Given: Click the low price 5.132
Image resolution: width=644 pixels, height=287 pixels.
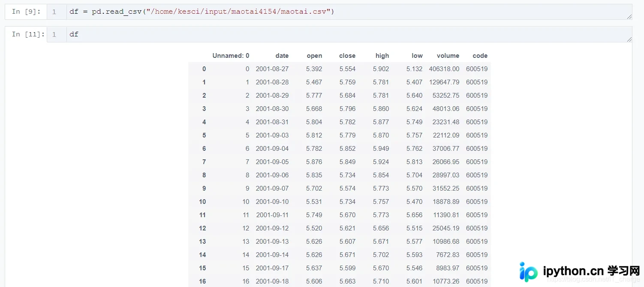Looking at the screenshot, I should (415, 69).
